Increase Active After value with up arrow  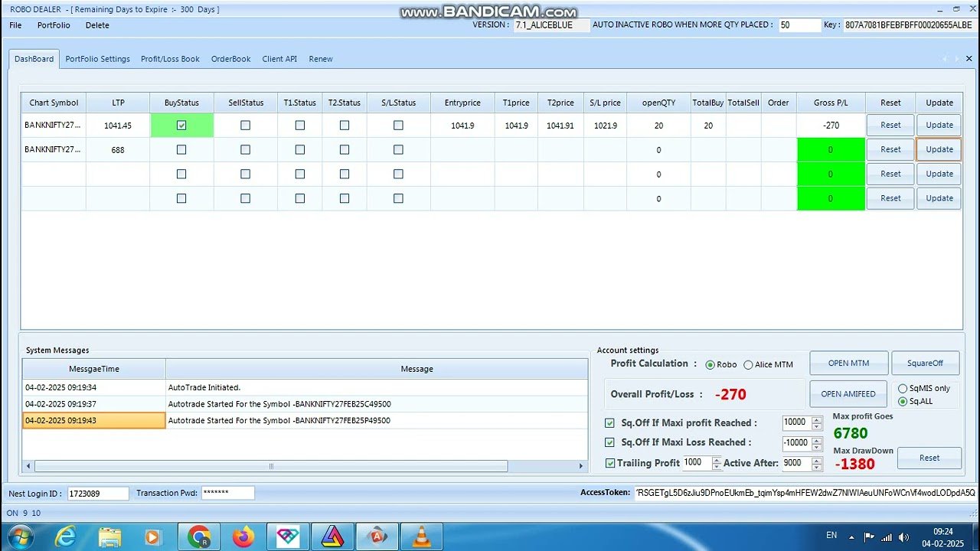click(x=816, y=460)
